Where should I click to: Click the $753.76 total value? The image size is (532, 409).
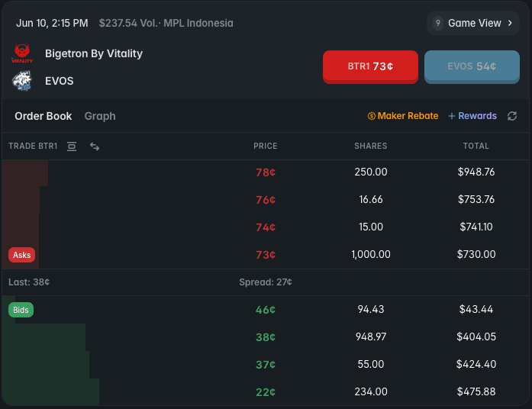click(x=476, y=199)
